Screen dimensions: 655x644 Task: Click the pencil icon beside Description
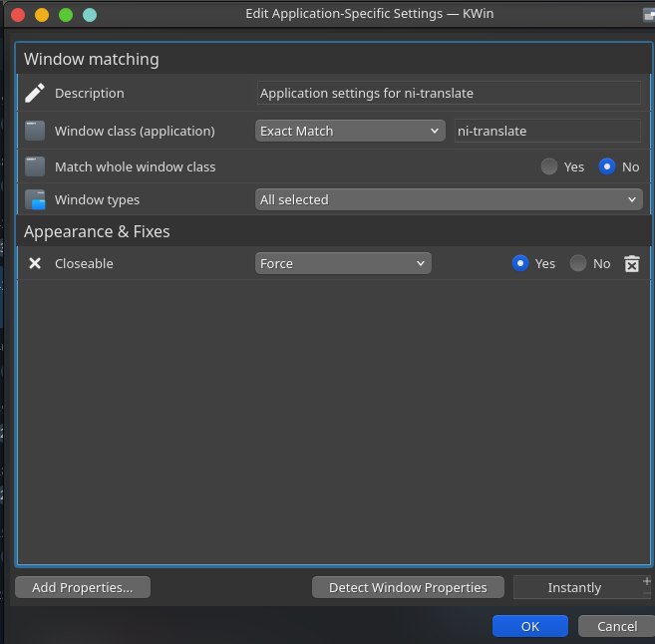[35, 93]
